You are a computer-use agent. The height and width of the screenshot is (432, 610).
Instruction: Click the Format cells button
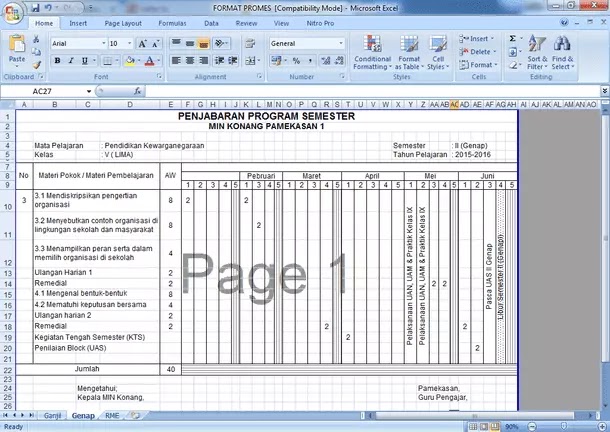pyautogui.click(x=479, y=65)
